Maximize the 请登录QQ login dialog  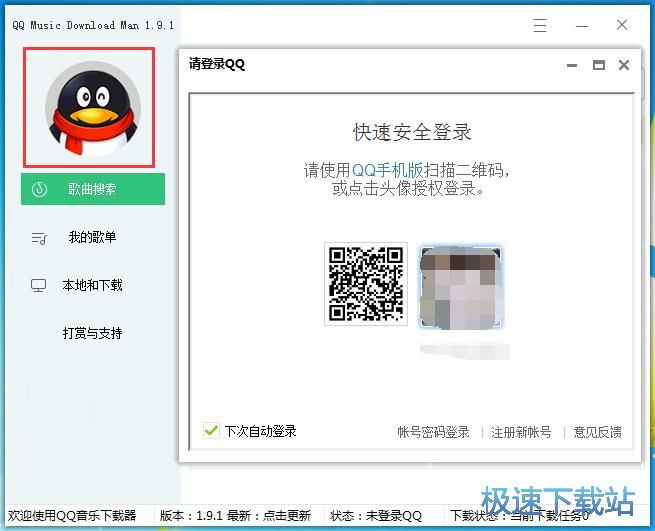[x=599, y=65]
